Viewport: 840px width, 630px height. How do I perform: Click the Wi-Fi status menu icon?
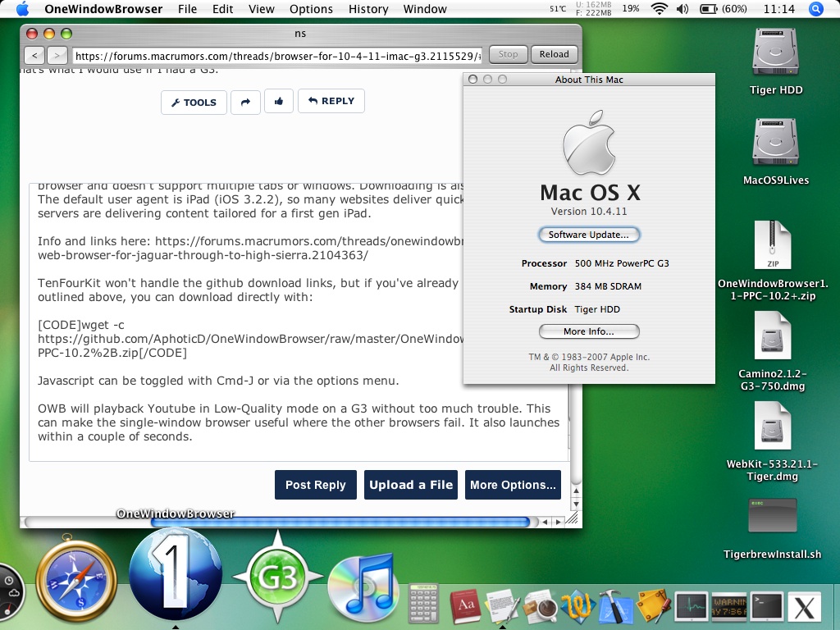click(659, 9)
